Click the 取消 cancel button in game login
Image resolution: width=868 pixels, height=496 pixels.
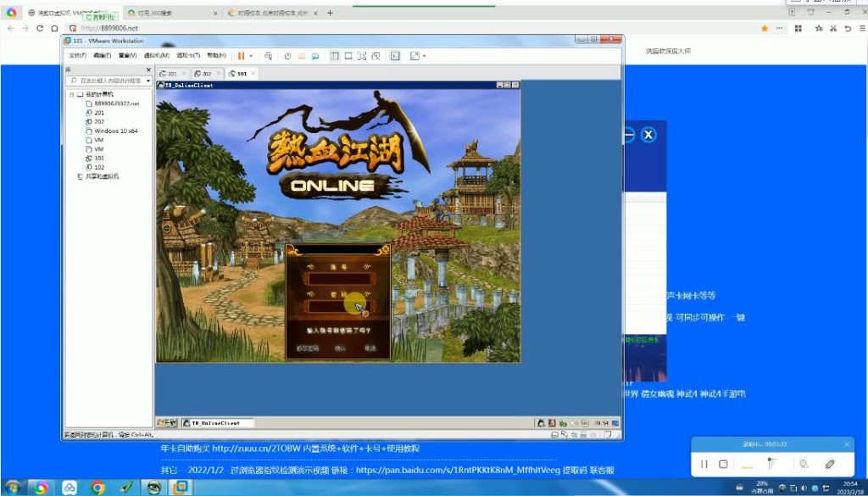pyautogui.click(x=370, y=348)
